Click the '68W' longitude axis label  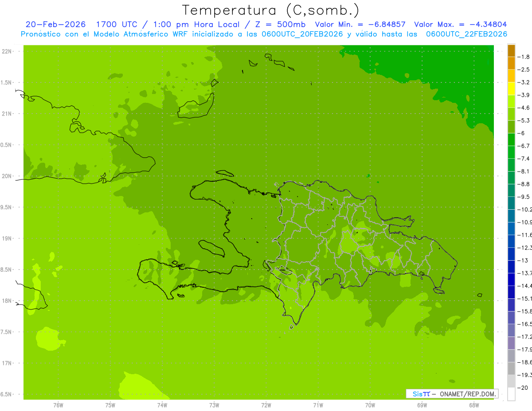click(474, 404)
